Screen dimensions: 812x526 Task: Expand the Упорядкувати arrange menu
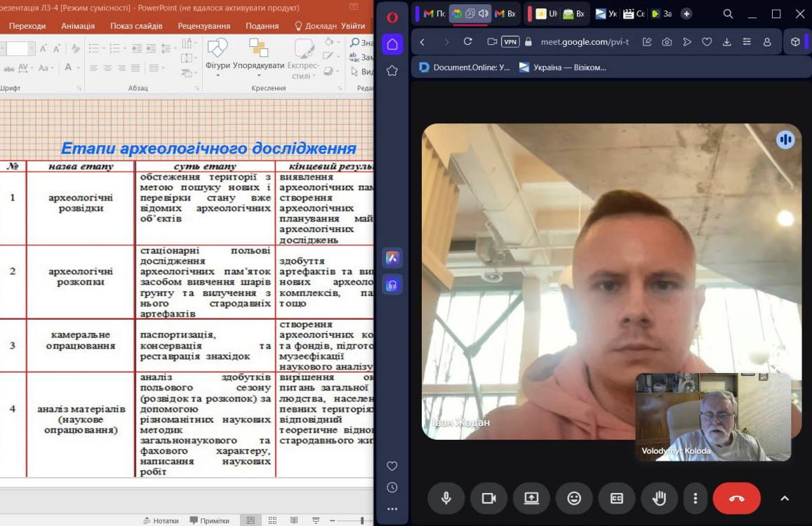[x=258, y=56]
